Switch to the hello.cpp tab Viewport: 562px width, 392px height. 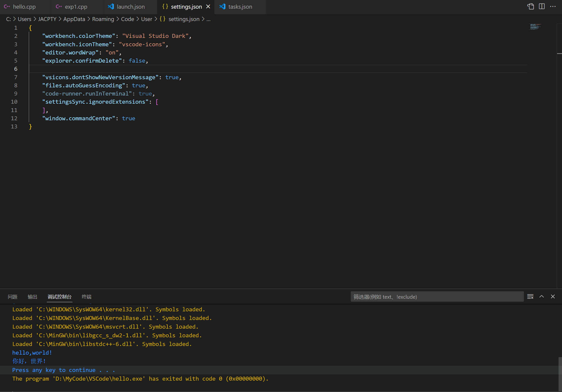pos(24,7)
